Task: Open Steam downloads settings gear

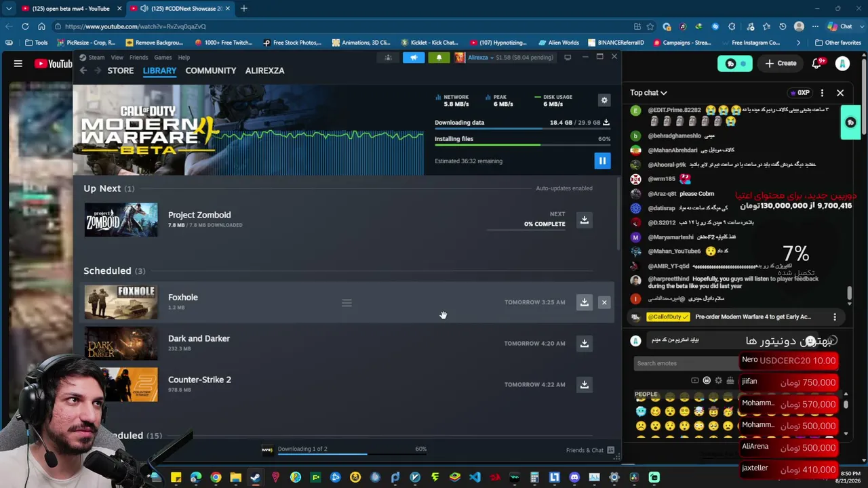Action: [604, 100]
